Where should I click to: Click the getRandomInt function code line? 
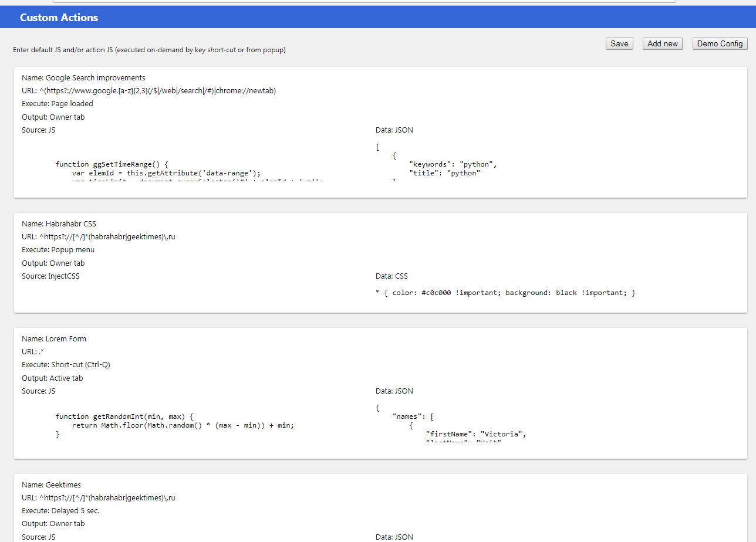(x=124, y=416)
